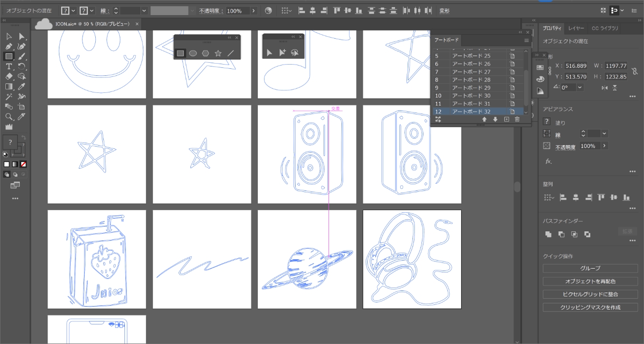Image resolution: width=644 pixels, height=344 pixels.
Task: Pick the Eyedropper tool
Action: (21, 86)
